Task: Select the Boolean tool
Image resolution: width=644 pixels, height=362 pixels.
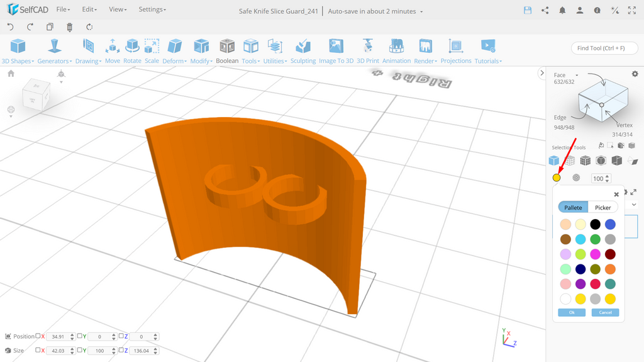Action: pyautogui.click(x=227, y=52)
